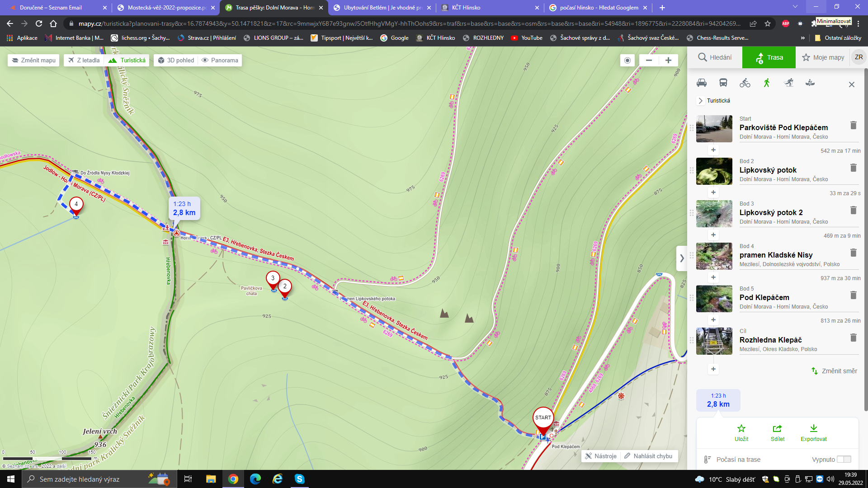Image resolution: width=868 pixels, height=488 pixels.
Task: Collapse the side panel with arrow
Action: (682, 258)
